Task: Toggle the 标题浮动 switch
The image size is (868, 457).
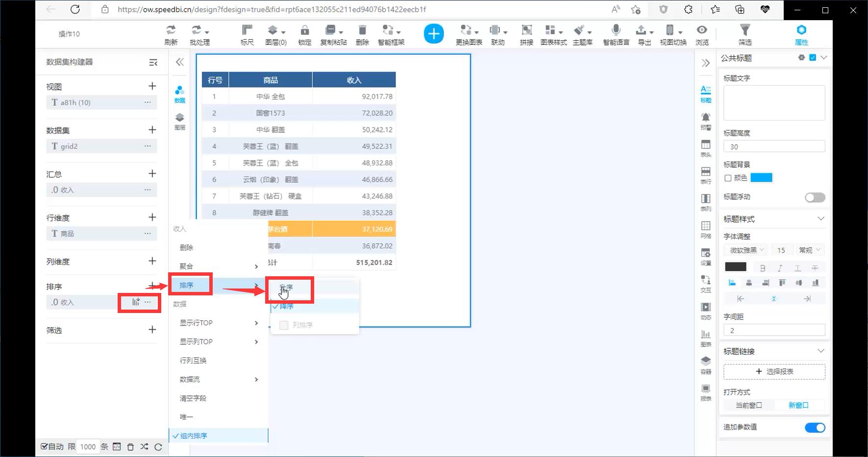Action: coord(815,197)
